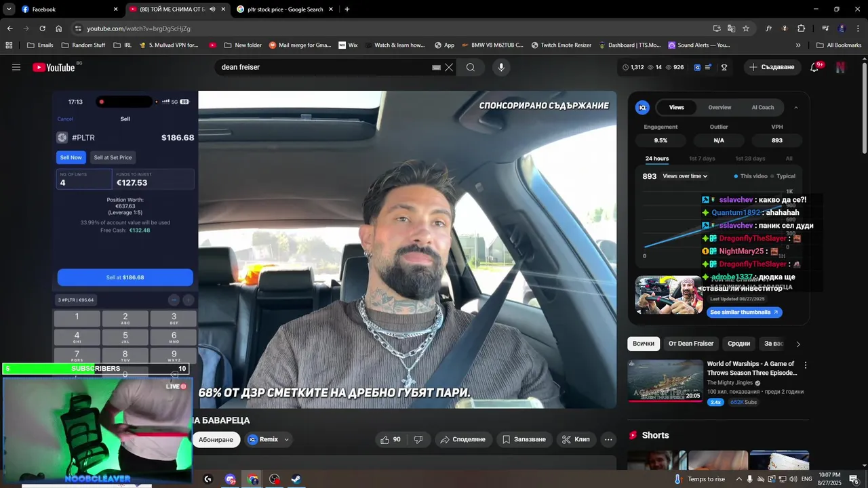Open the Views over time dropdown

point(685,176)
